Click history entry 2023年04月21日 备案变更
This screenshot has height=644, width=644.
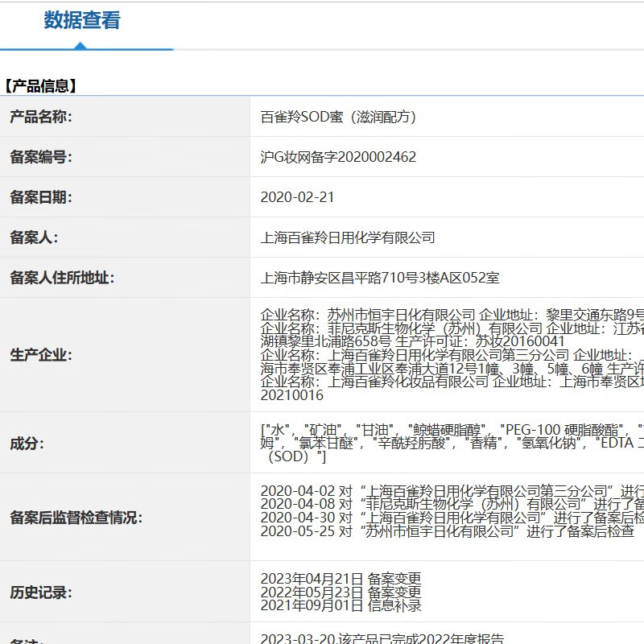(341, 579)
